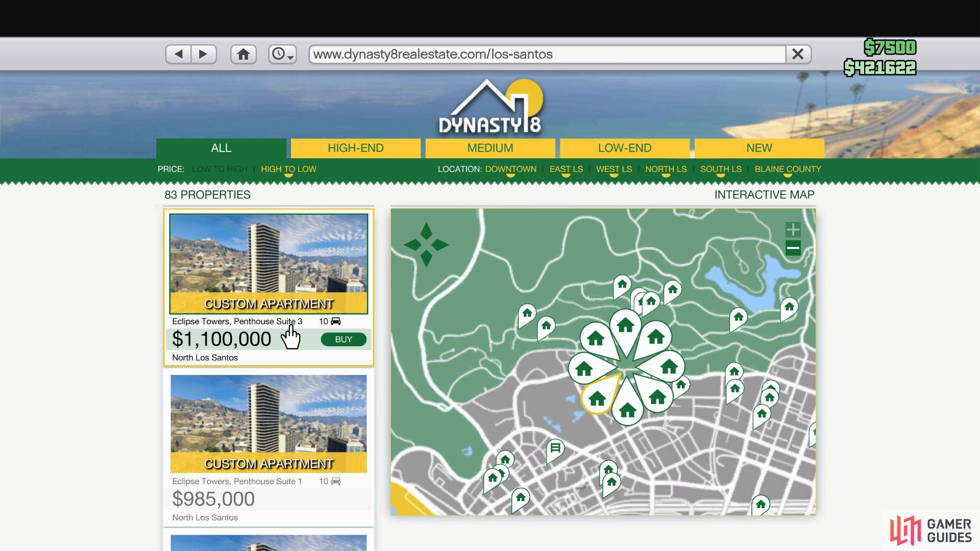The image size is (980, 551).
Task: Close the browser with the X button
Action: click(x=798, y=54)
